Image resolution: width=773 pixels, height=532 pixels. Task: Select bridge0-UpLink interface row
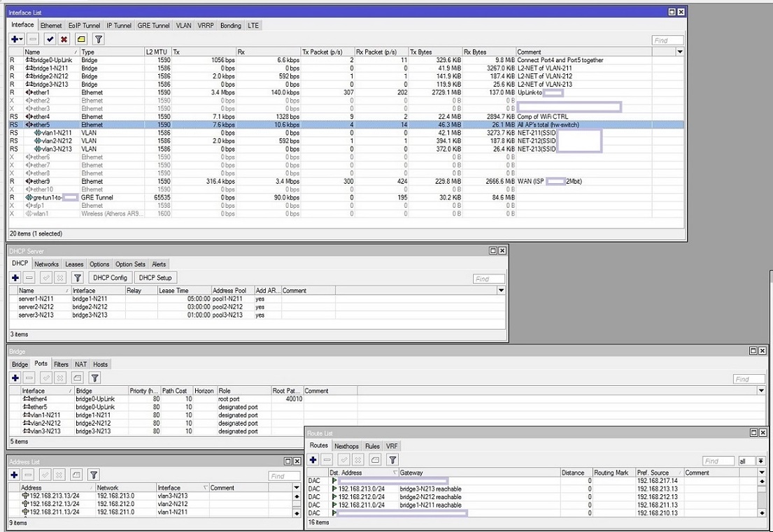point(346,60)
